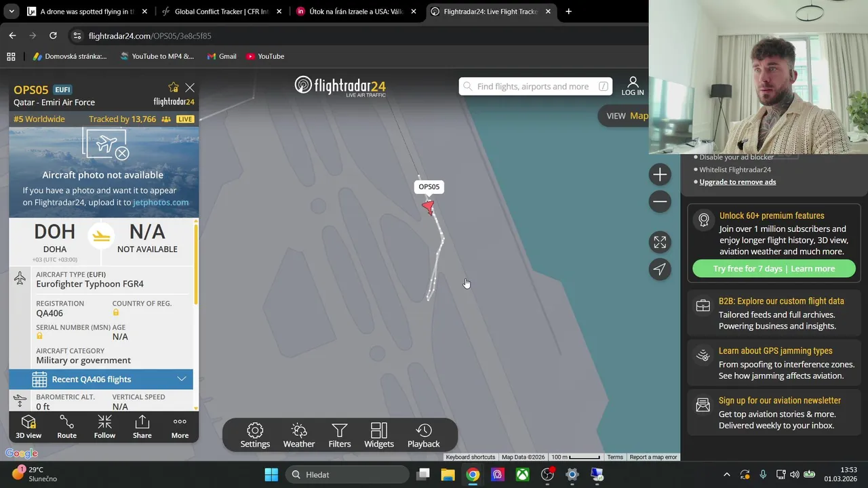Screen dimensions: 868x488
Task: Open the VIEW Map dropdown
Action: tap(627, 116)
